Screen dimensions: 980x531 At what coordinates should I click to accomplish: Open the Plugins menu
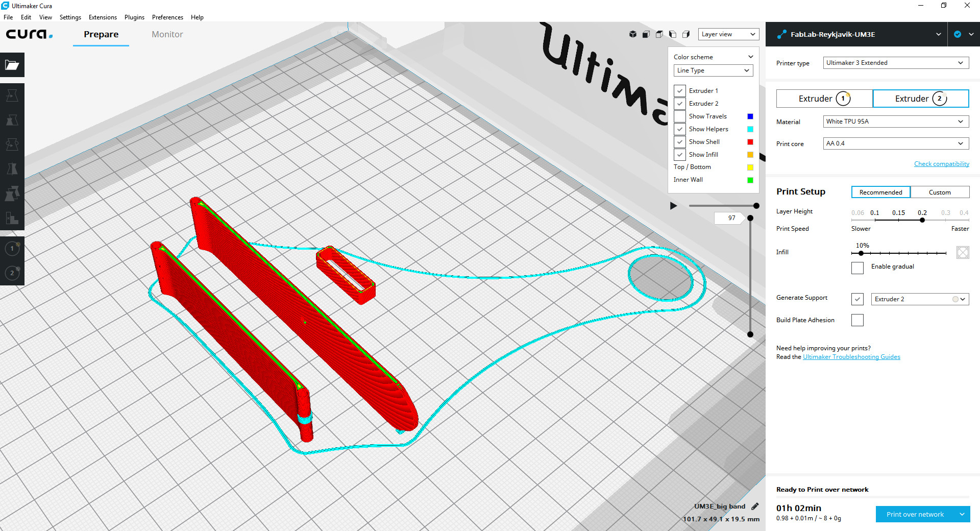(x=134, y=17)
